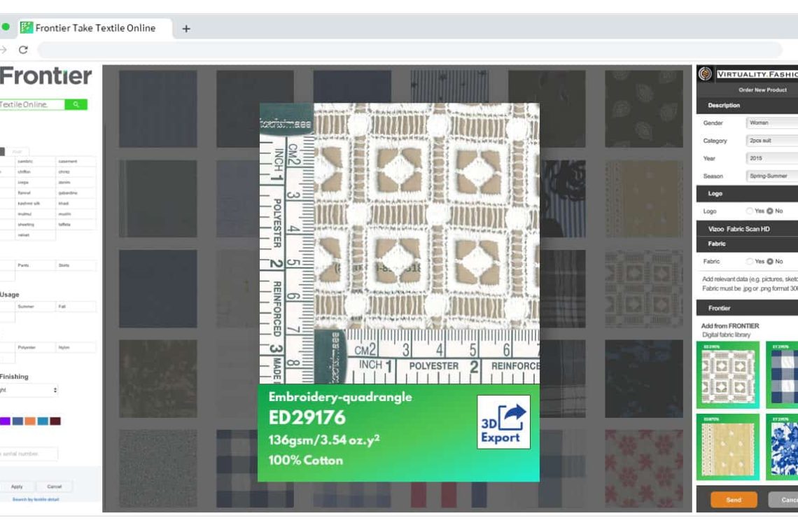Reload the page with the refresh icon
Screen dimensions: 798x532
pyautogui.click(x=23, y=50)
